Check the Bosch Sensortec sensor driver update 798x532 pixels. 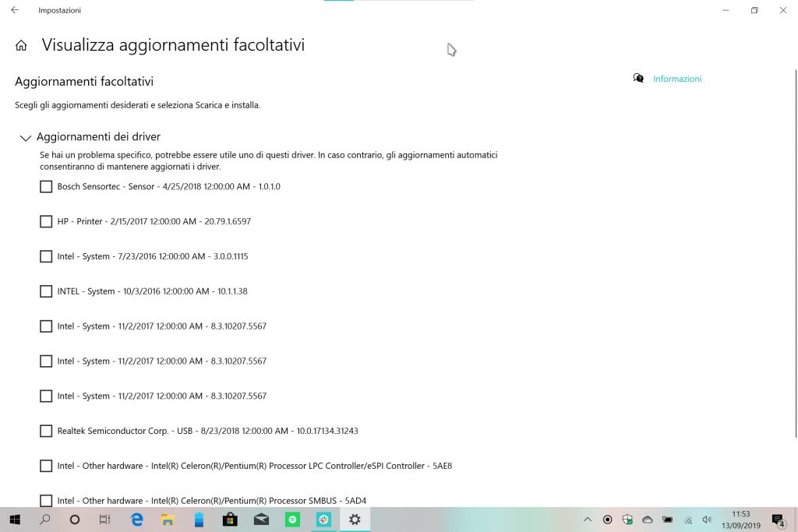tap(45, 186)
